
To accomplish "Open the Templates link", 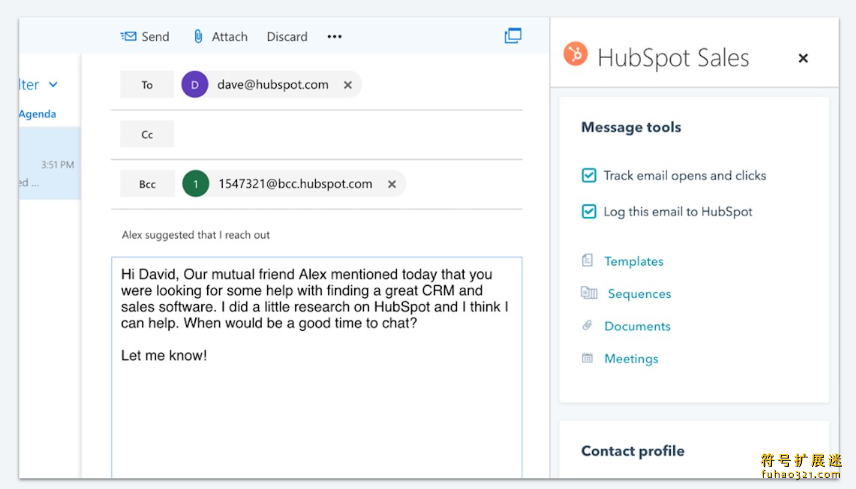I will (634, 261).
